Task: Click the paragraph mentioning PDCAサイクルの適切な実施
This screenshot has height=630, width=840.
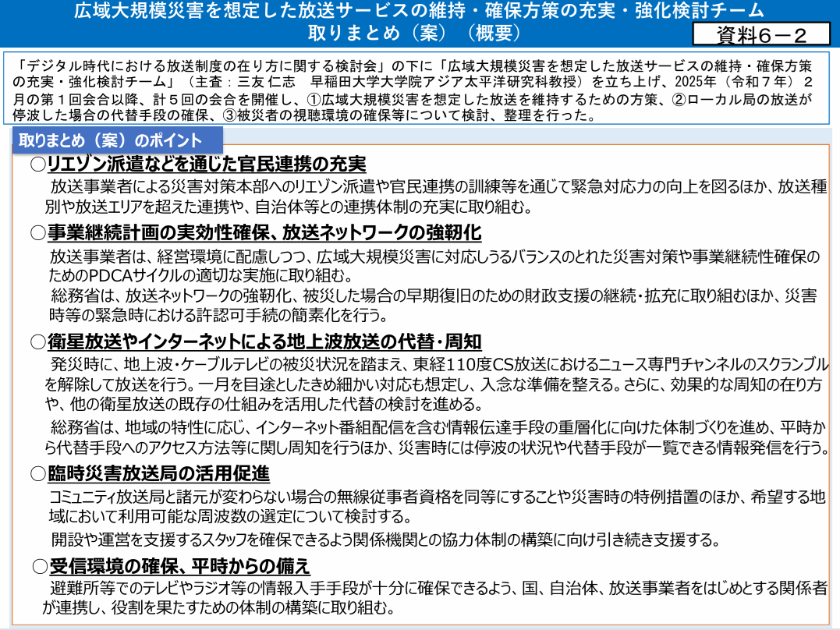Action: tap(433, 267)
